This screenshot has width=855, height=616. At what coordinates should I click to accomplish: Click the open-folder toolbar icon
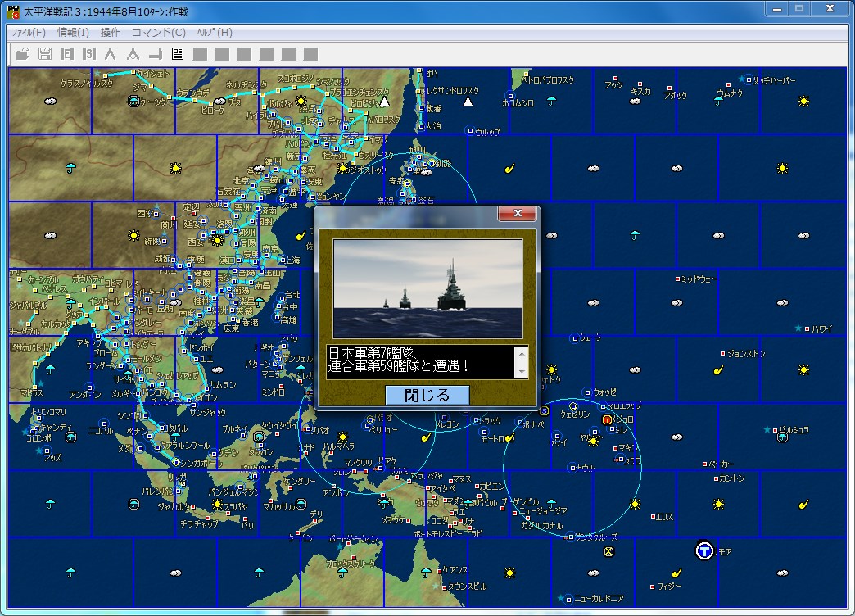point(23,53)
